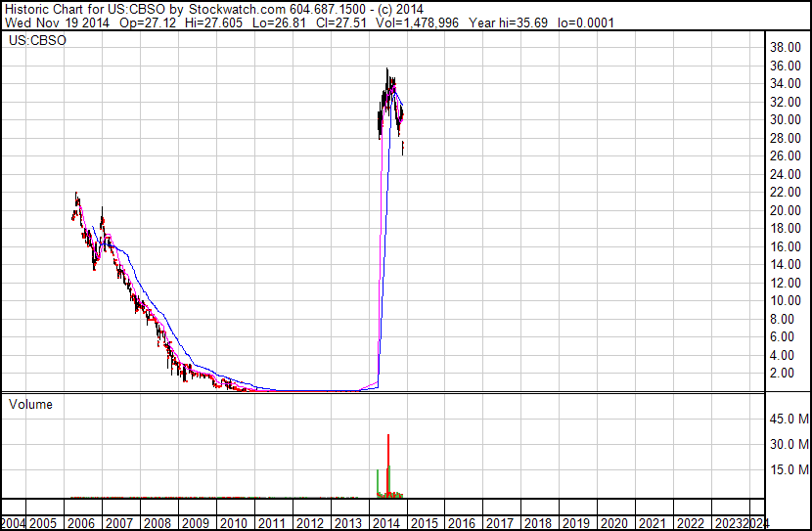Select the 2006 year marker on time axis

84,523
